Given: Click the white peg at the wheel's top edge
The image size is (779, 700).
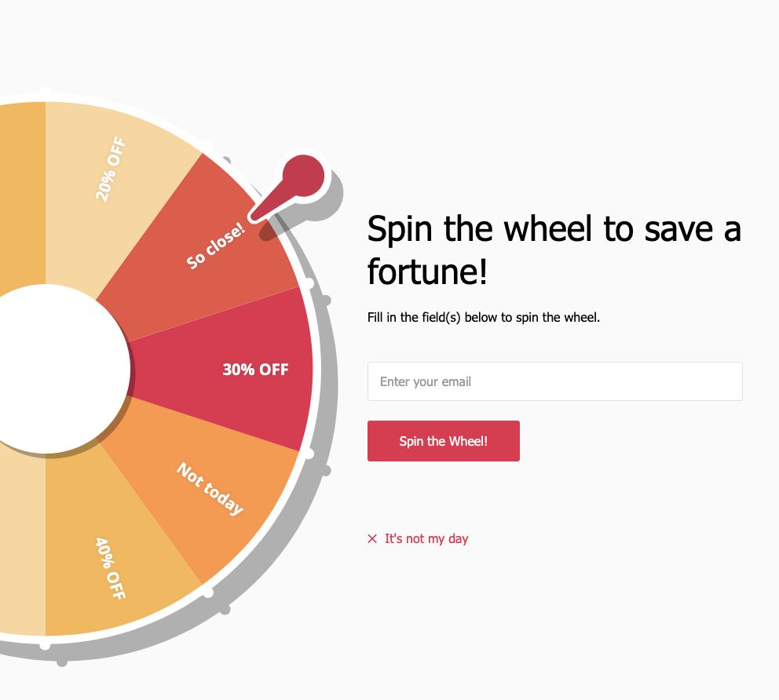Looking at the screenshot, I should tap(45, 93).
